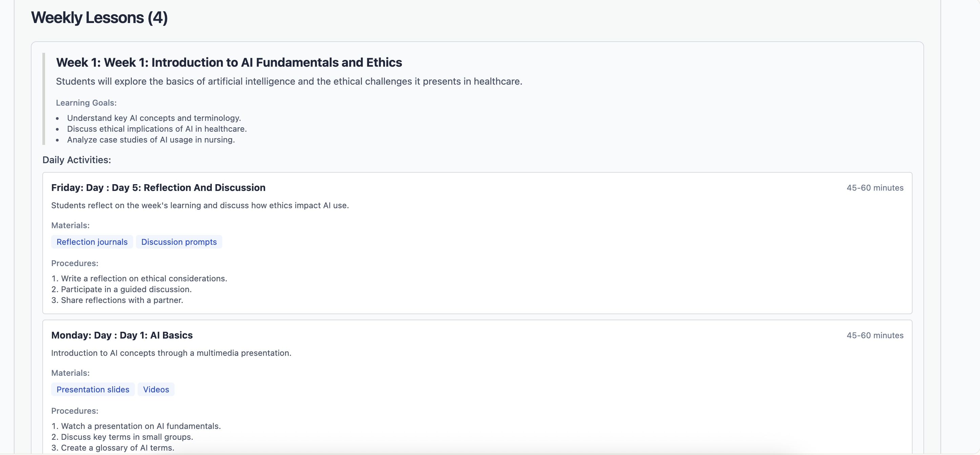Click Procedures heading under Day 5

(75, 263)
